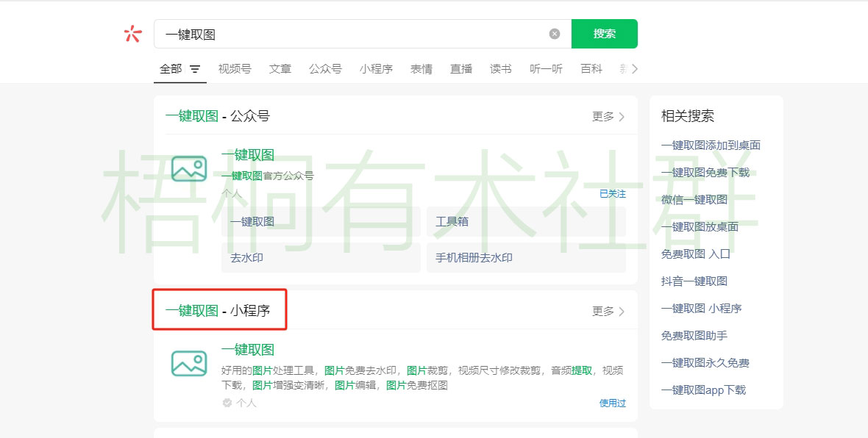
Task: Click the 相关搜索 heading
Action: [688, 116]
